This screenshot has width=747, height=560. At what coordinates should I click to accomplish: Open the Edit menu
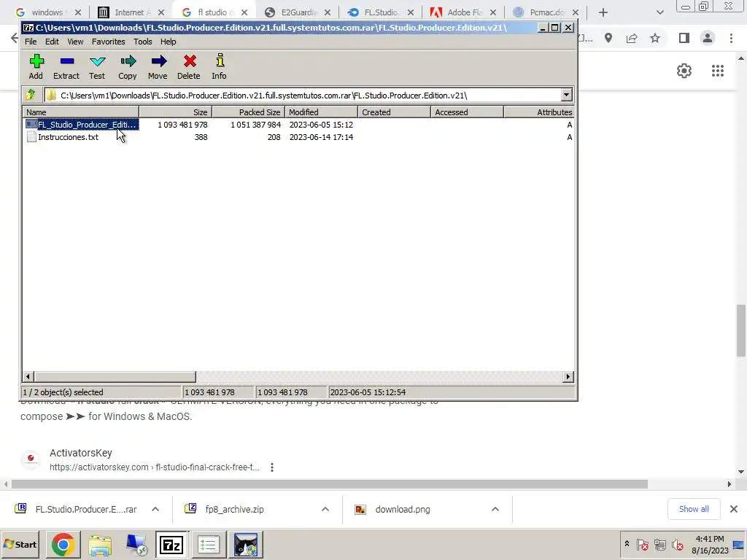[x=52, y=42]
